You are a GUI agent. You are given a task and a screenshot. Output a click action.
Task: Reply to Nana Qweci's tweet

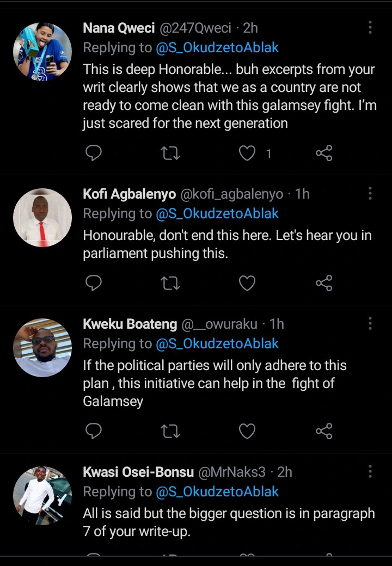coord(94,153)
